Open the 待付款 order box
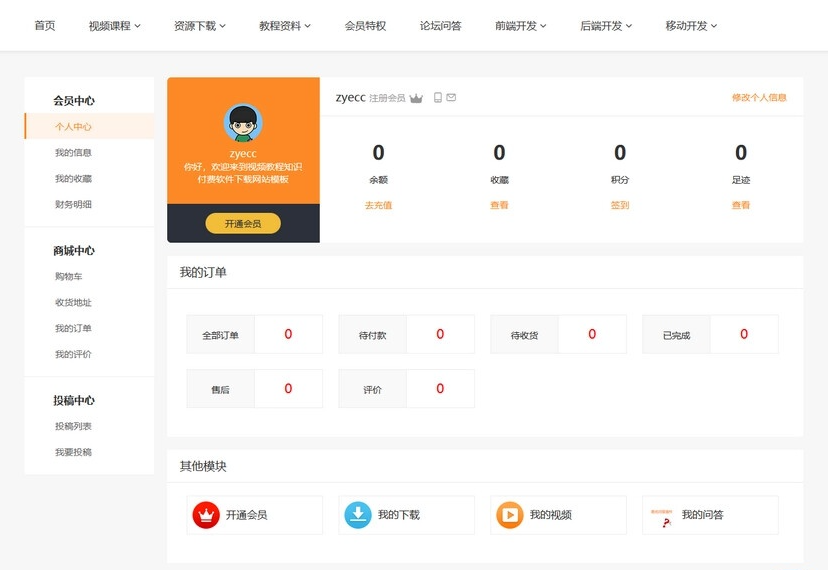The width and height of the screenshot is (828, 570). pos(407,334)
